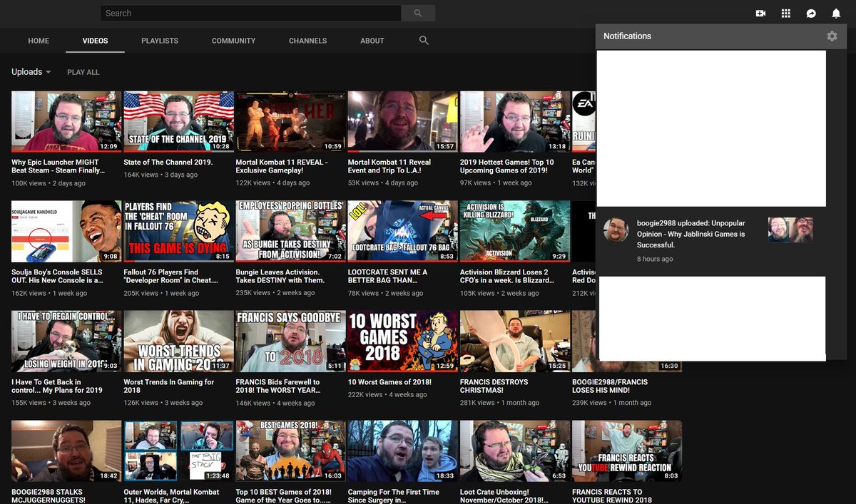Open BOOGIE2988 STALKS MCJUGGERNUGGETS thumbnail
The image size is (856, 504).
66,451
